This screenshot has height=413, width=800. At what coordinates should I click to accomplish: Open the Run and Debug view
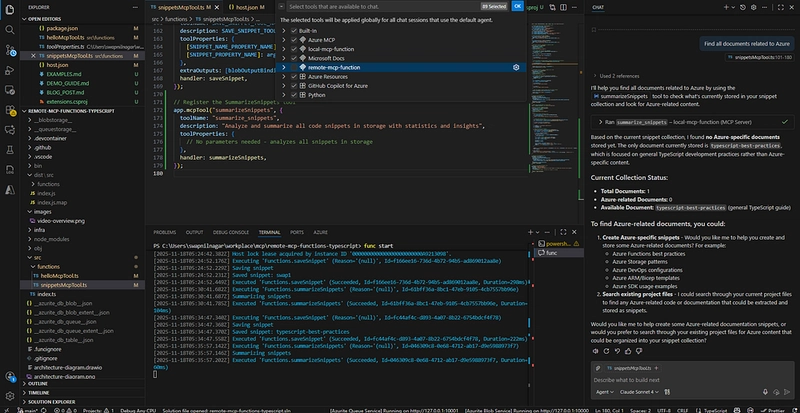(9, 69)
